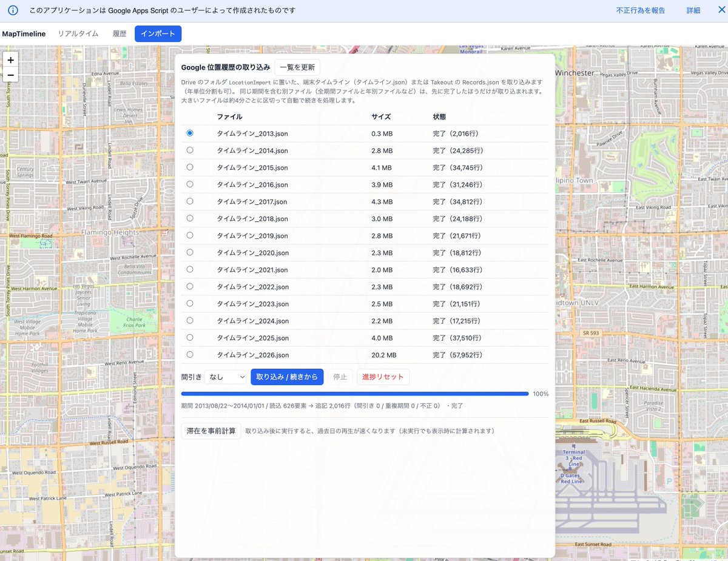The width and height of the screenshot is (728, 561).
Task: Click status 完了（2,016行）
Action: (x=456, y=133)
